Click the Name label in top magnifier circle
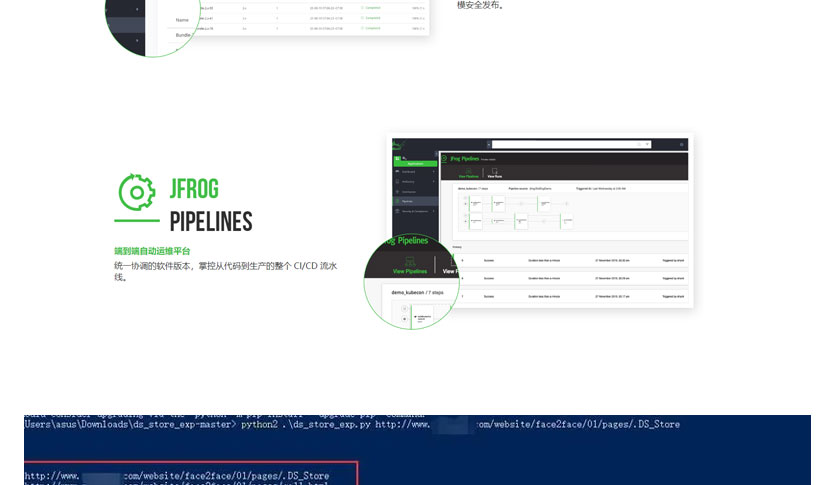840x485 pixels. tap(182, 20)
